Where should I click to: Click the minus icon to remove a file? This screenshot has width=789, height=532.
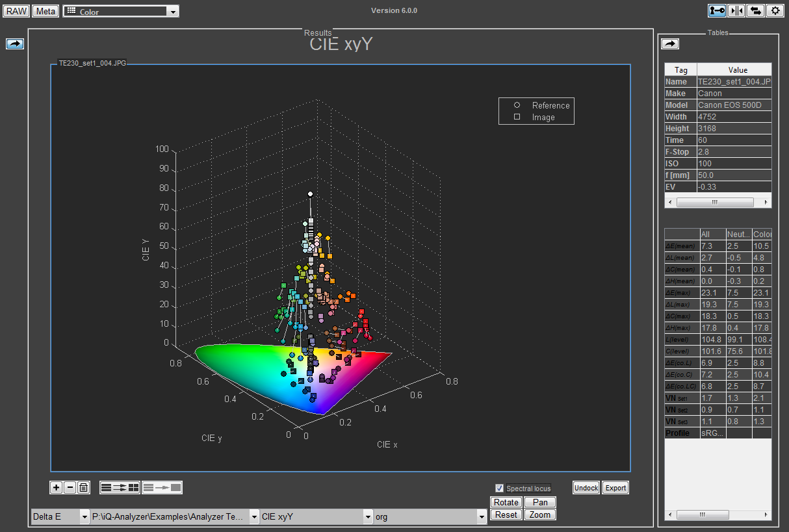point(70,487)
